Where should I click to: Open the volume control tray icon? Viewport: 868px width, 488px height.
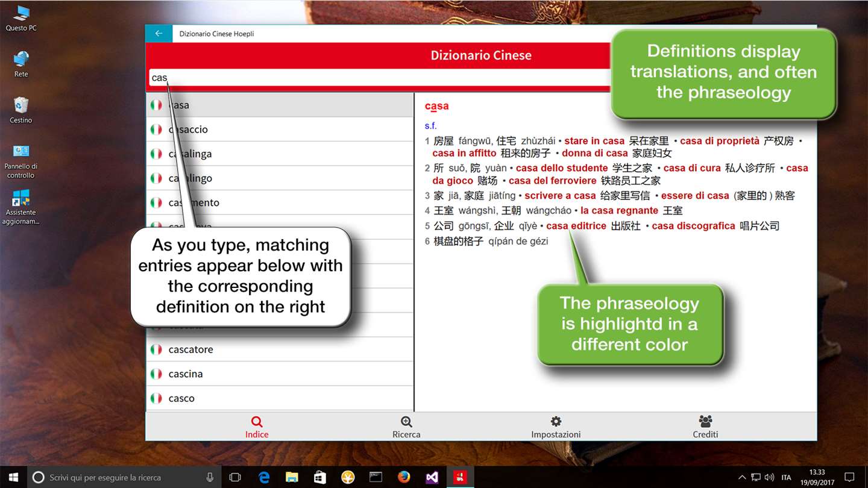(x=769, y=477)
